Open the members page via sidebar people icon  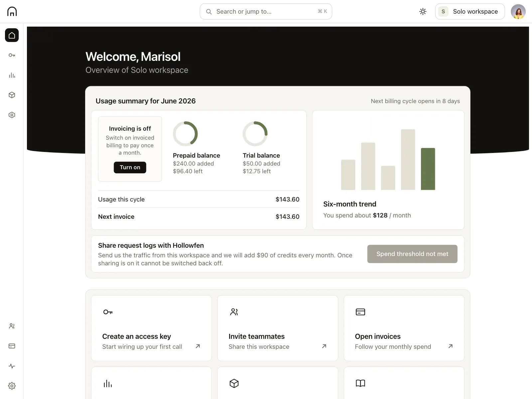tap(12, 326)
